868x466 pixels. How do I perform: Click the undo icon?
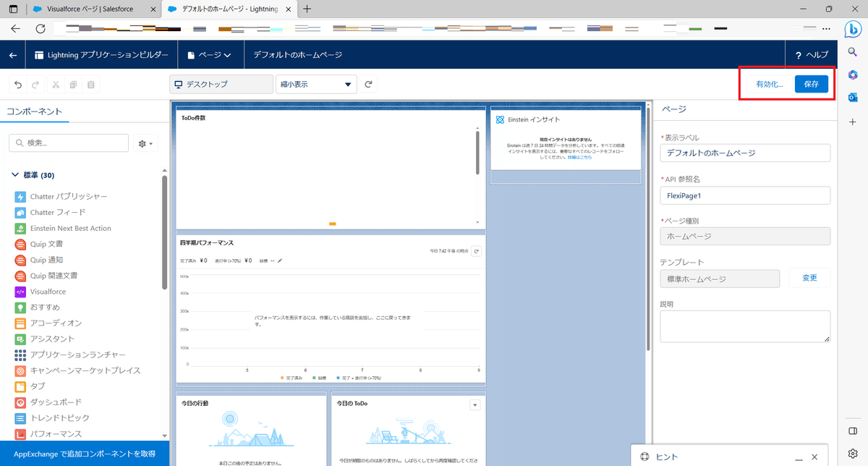coord(18,85)
